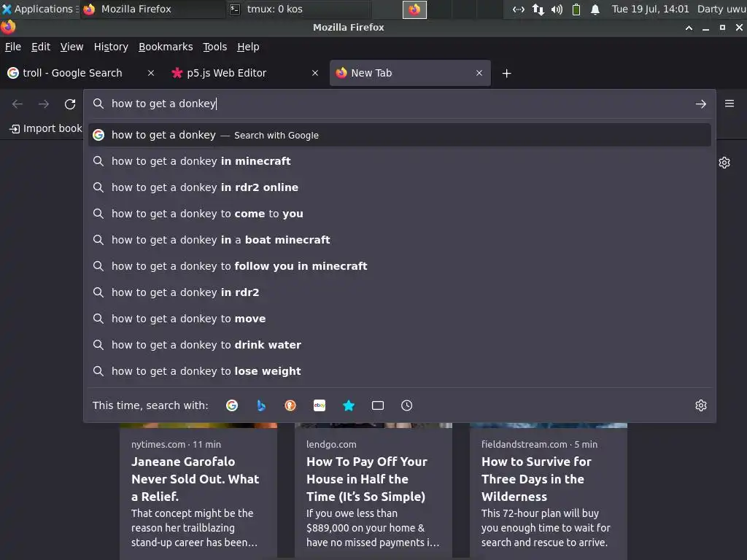
Task: Open the File menu
Action: click(x=13, y=47)
